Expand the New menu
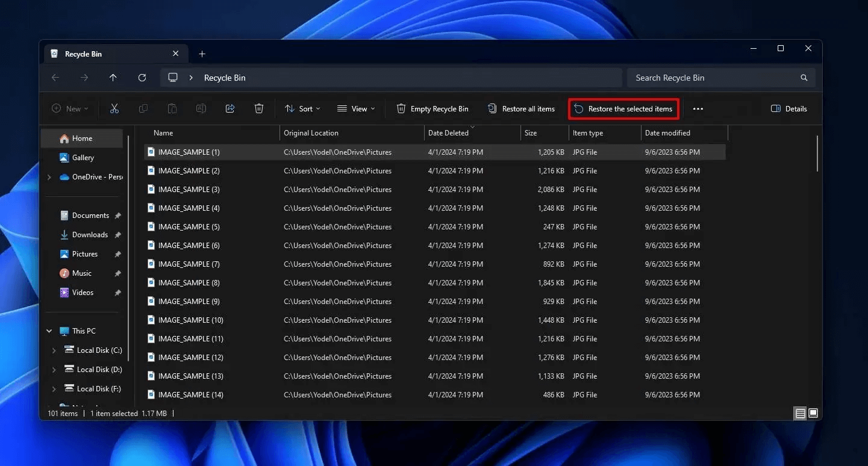Image resolution: width=868 pixels, height=466 pixels. tap(70, 108)
